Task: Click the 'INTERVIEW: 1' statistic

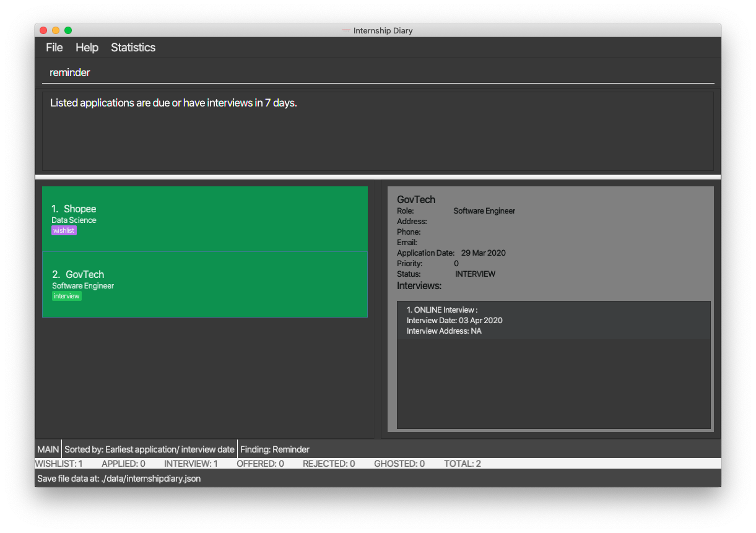Action: coord(191,464)
